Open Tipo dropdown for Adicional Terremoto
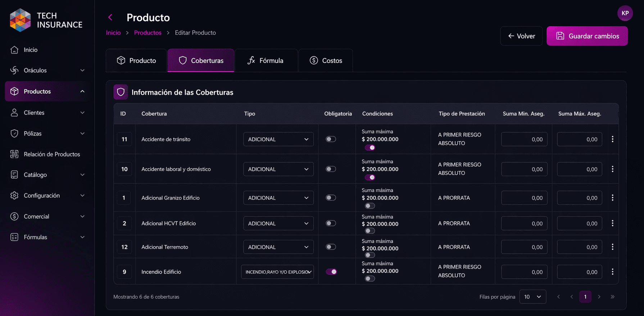644x316 pixels. point(278,247)
